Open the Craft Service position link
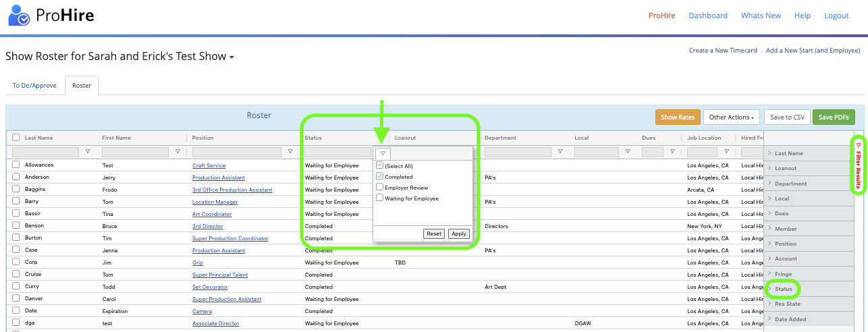The image size is (868, 332). click(x=209, y=165)
